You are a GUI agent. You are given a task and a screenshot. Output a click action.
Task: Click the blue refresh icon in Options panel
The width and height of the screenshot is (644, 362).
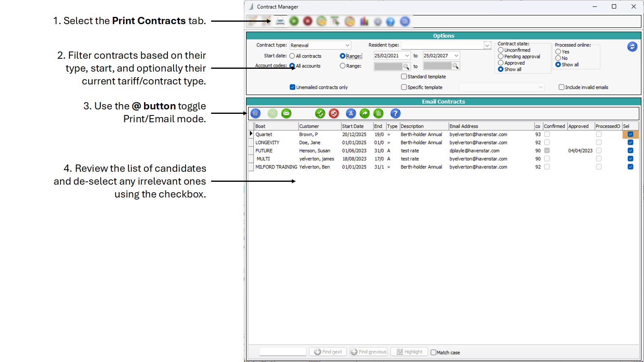coord(632,47)
